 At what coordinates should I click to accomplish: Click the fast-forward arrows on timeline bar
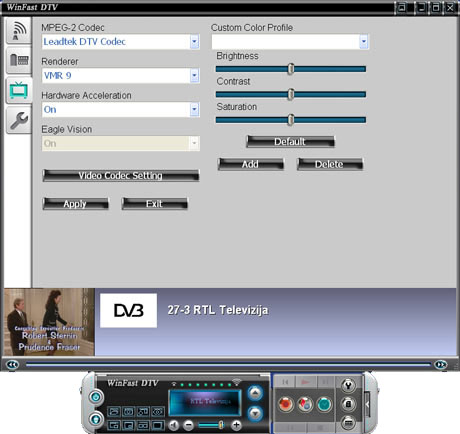pos(441,365)
